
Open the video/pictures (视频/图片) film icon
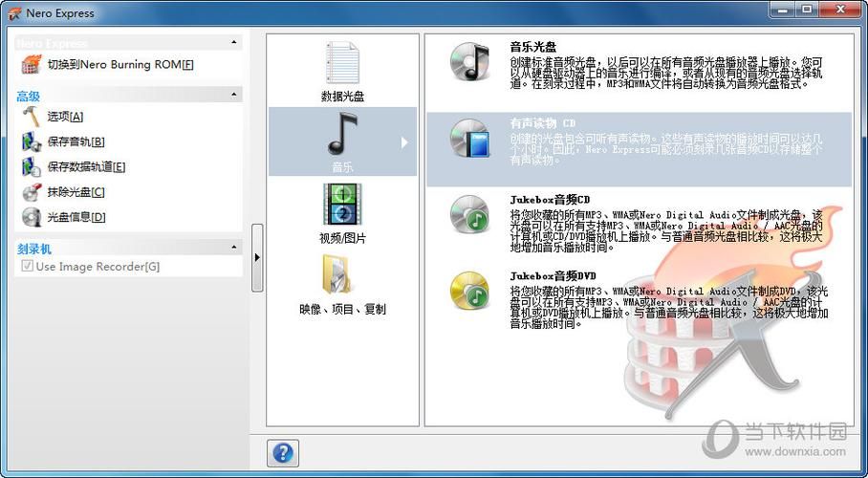[342, 205]
